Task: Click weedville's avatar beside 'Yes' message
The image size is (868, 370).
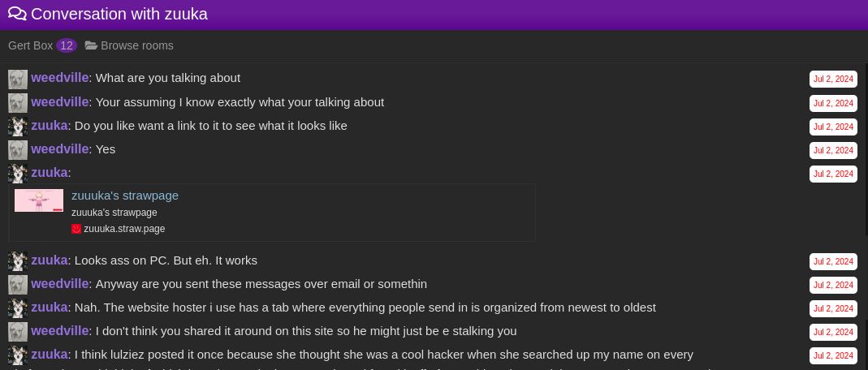Action: [x=18, y=150]
